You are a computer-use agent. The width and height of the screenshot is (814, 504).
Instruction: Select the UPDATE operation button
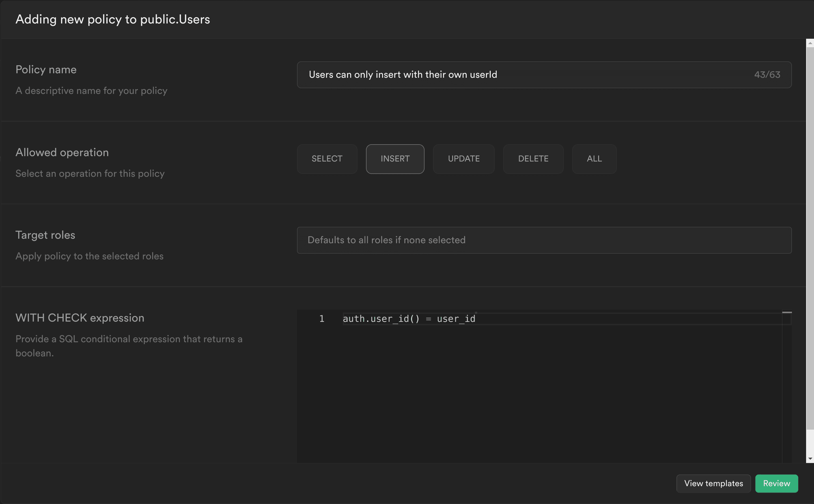[x=463, y=158]
